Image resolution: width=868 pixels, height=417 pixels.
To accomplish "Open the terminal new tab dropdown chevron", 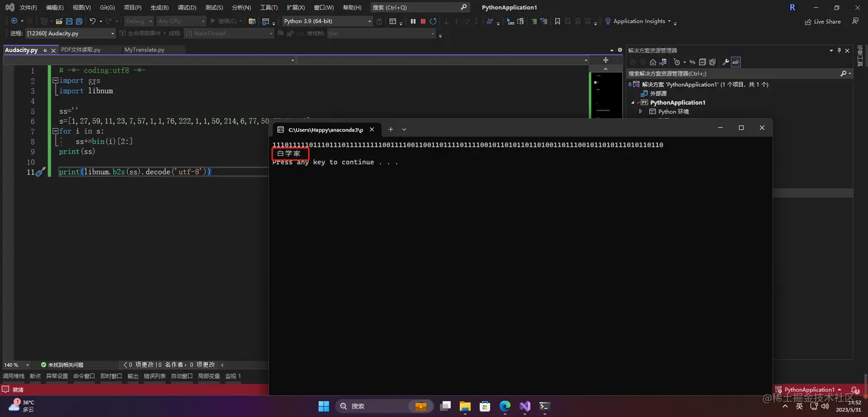I will tap(404, 129).
